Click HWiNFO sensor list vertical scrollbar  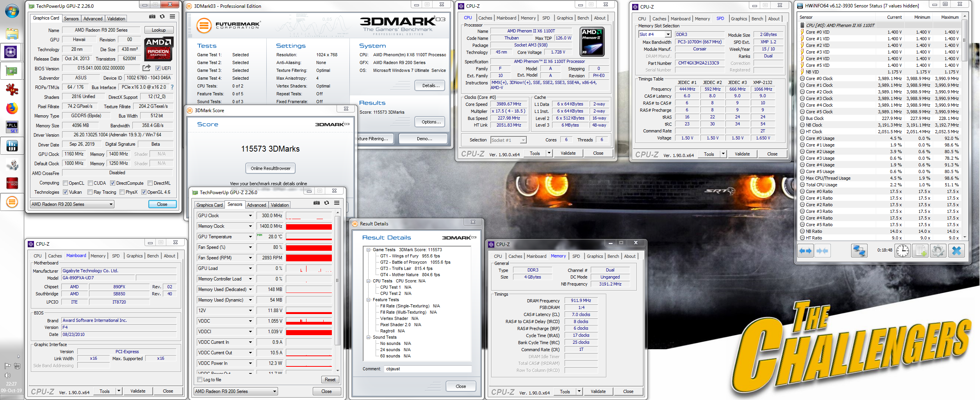coord(964,127)
